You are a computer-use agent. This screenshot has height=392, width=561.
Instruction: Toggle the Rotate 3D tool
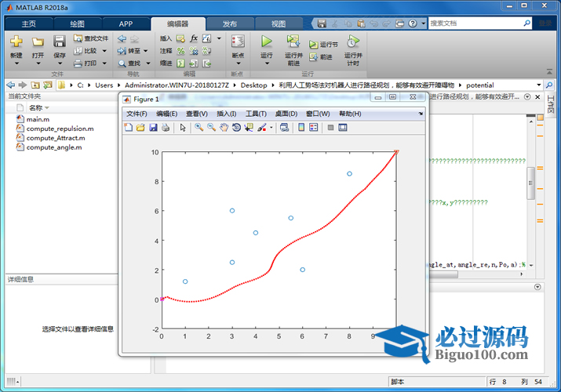(x=236, y=127)
